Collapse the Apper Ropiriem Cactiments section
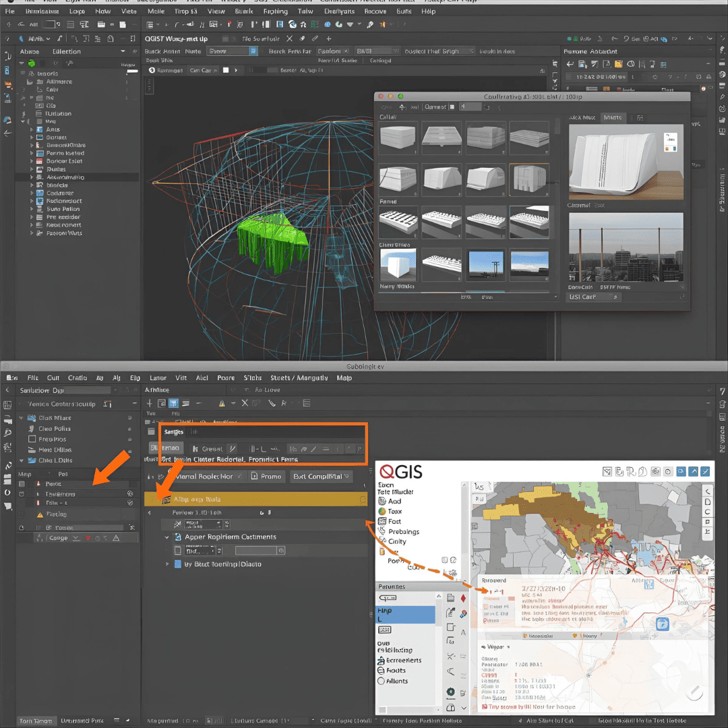The height and width of the screenshot is (728, 728). point(167,537)
